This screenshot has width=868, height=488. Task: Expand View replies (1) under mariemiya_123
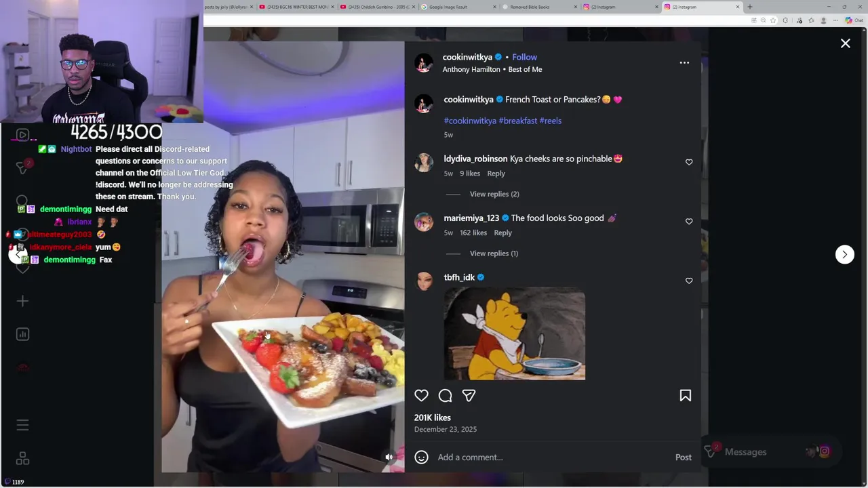[x=494, y=253]
